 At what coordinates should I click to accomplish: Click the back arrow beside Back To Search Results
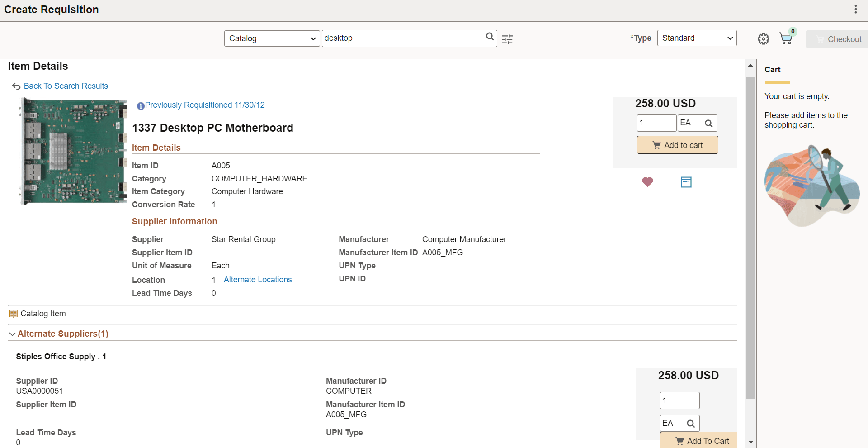(16, 86)
